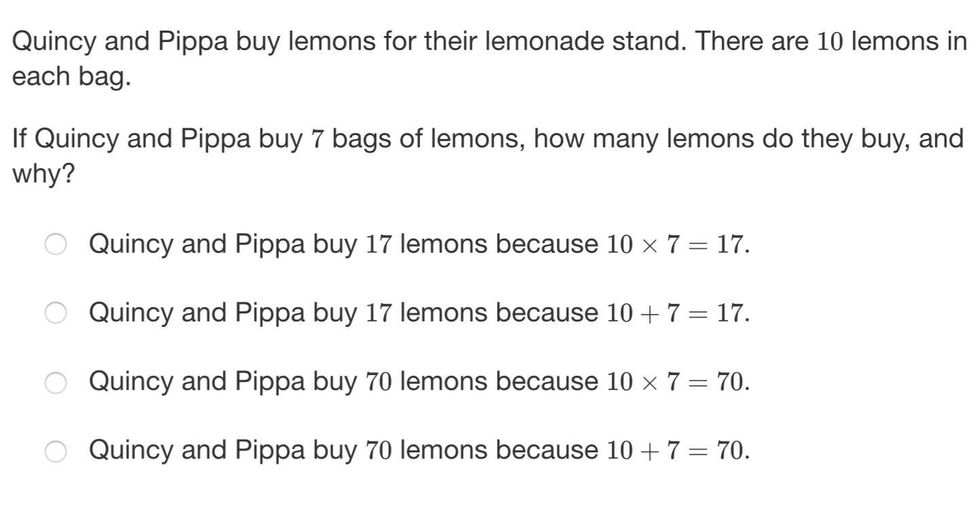This screenshot has width=980, height=514.
Task: Select the radio button for 10 × 7 = 17
Action: 56,245
